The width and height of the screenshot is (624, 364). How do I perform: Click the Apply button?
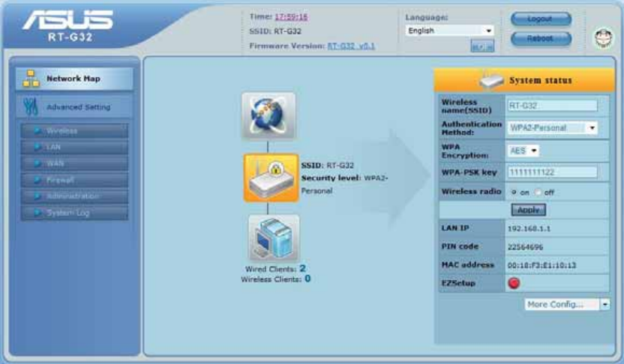(x=529, y=210)
